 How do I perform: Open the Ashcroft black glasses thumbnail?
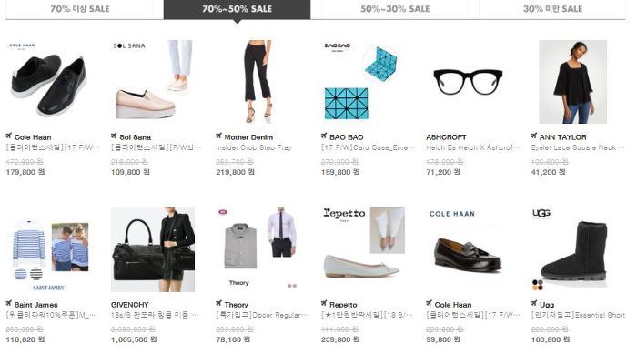coord(468,82)
